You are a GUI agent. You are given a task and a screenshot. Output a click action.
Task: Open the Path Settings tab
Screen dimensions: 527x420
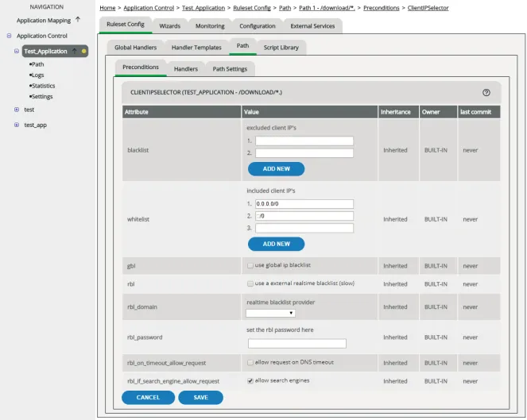click(230, 69)
